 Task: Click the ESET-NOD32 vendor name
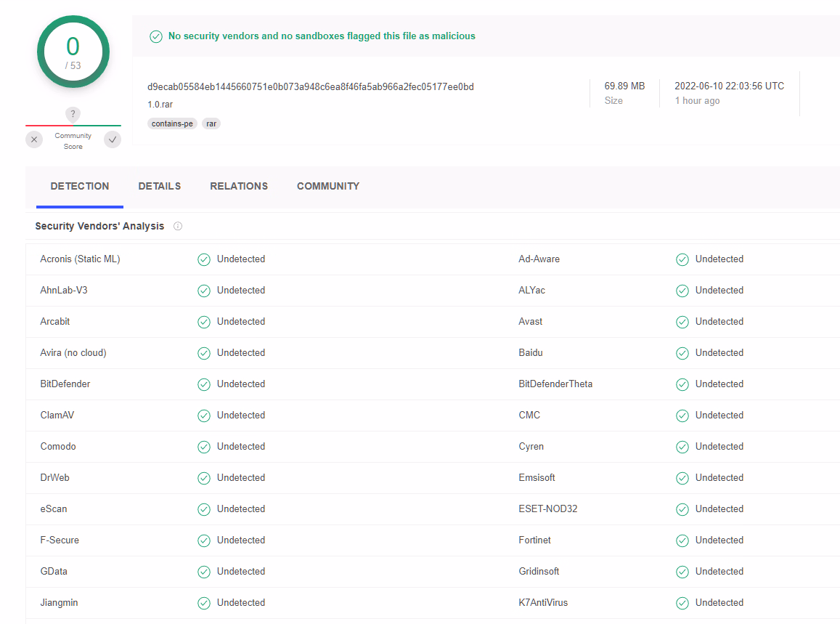point(548,508)
